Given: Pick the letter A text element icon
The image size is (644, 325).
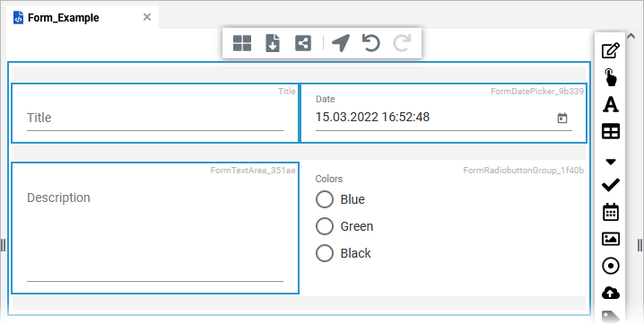Looking at the screenshot, I should point(610,104).
